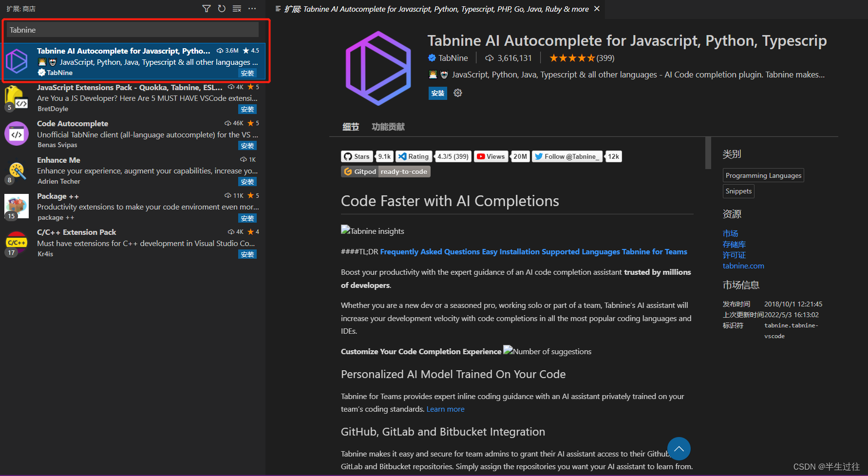Click the 399 star rating
Screen dimensions: 868x476
(x=582, y=58)
